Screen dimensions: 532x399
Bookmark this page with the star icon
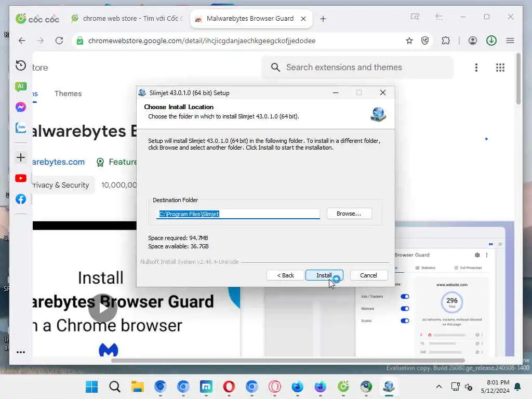click(409, 41)
